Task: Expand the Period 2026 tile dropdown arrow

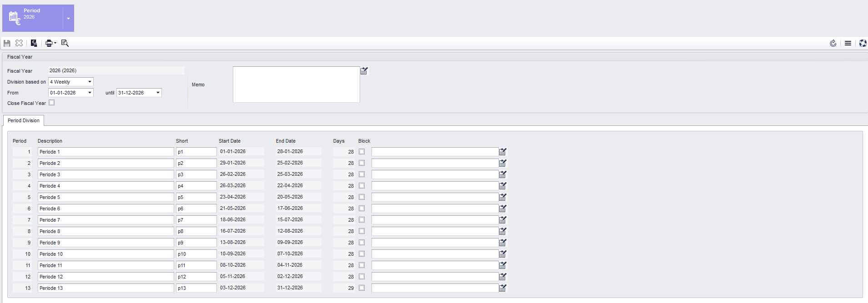Action: [x=68, y=19]
